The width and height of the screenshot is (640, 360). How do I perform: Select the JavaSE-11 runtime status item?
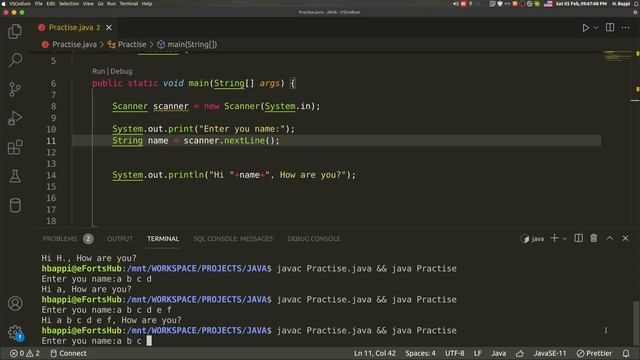point(550,353)
